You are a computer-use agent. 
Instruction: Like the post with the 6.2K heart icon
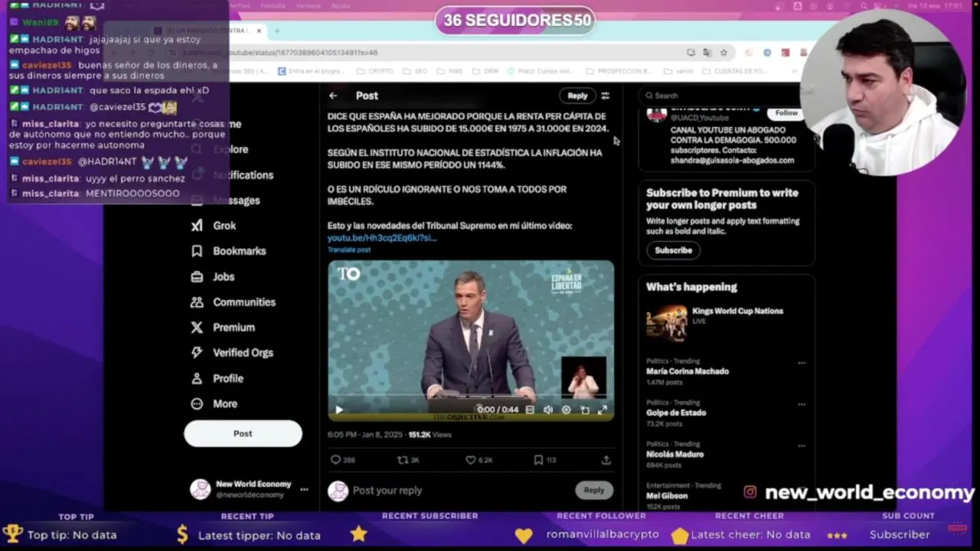pos(471,460)
